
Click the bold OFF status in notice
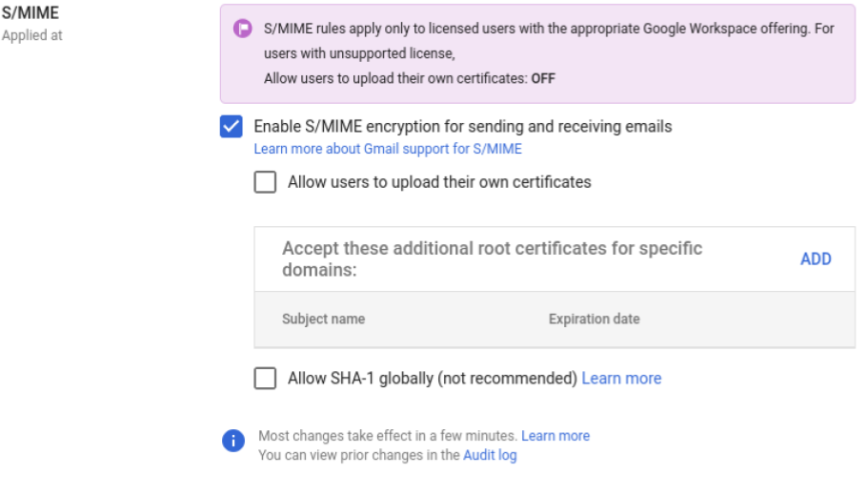point(543,78)
